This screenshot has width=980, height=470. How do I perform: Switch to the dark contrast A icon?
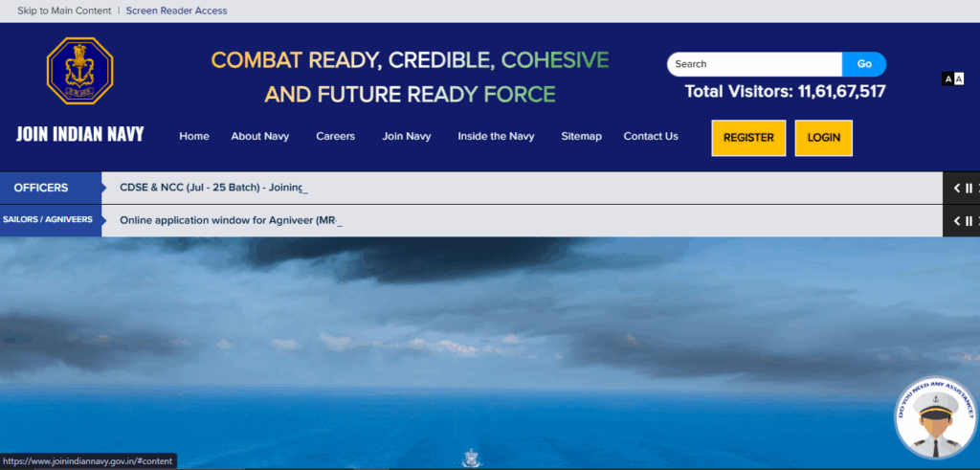tap(947, 78)
